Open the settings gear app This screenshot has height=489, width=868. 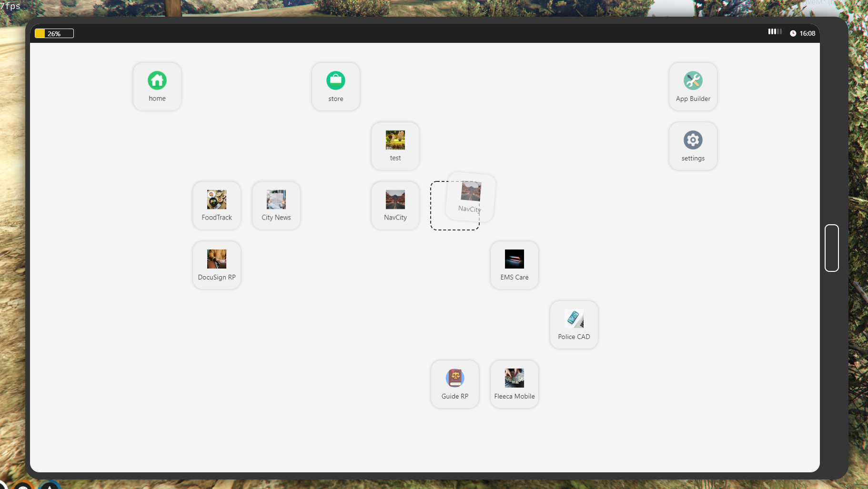[693, 146]
